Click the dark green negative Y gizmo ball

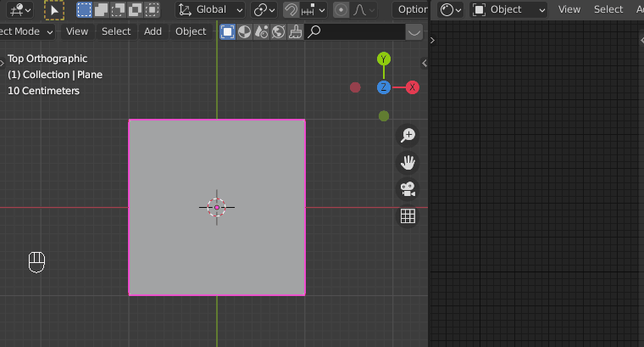pos(384,116)
